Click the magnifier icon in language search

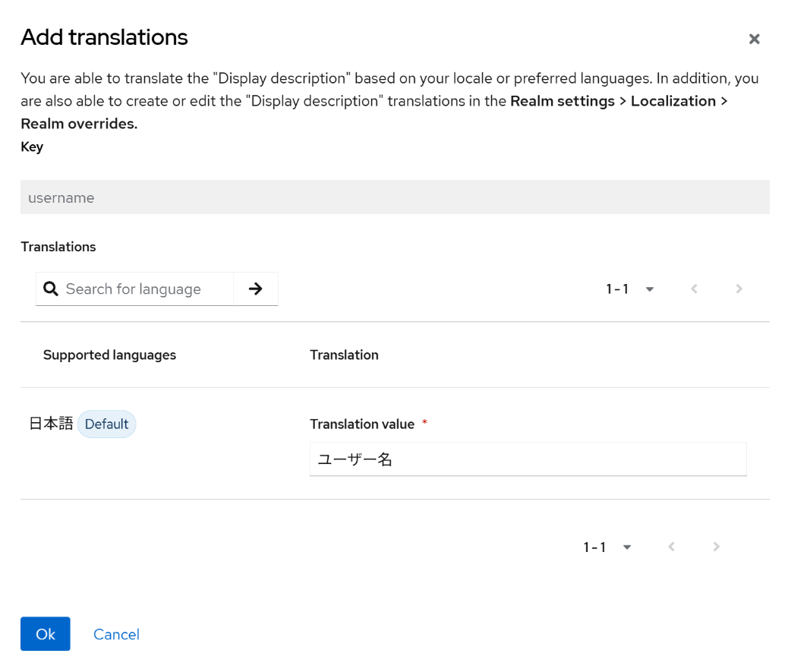[x=51, y=289]
